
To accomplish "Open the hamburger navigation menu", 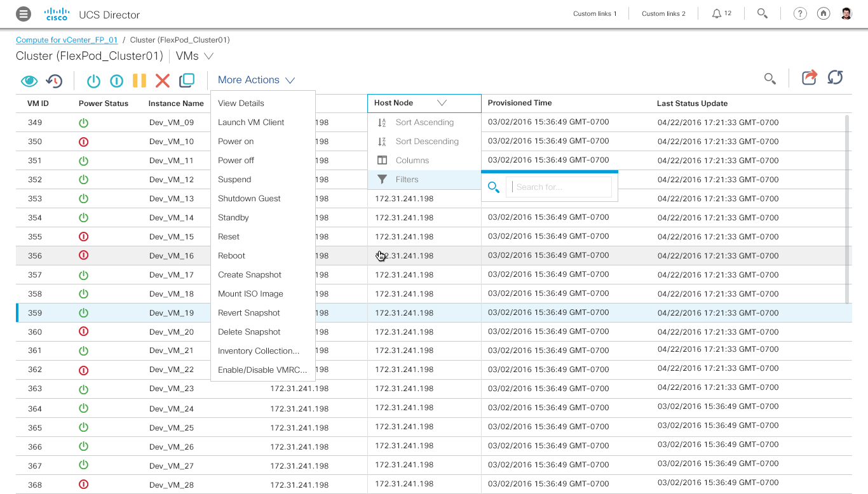I will click(24, 13).
